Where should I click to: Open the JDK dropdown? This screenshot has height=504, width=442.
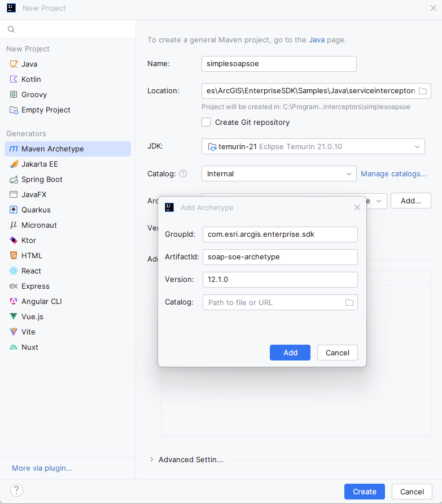[313, 146]
